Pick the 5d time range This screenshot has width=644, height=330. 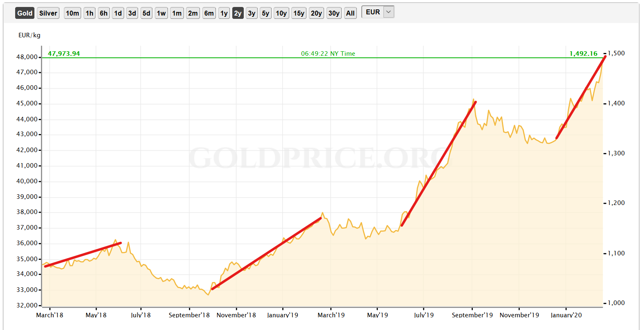tap(146, 13)
